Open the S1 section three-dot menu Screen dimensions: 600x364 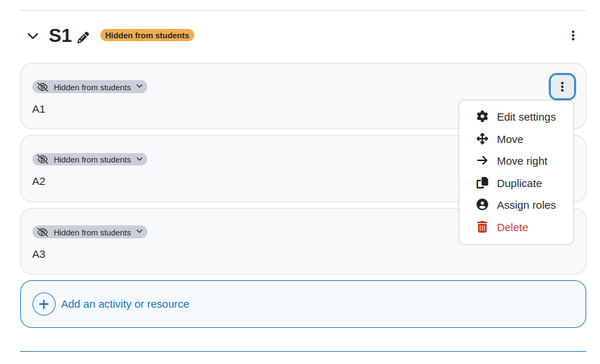pyautogui.click(x=573, y=35)
